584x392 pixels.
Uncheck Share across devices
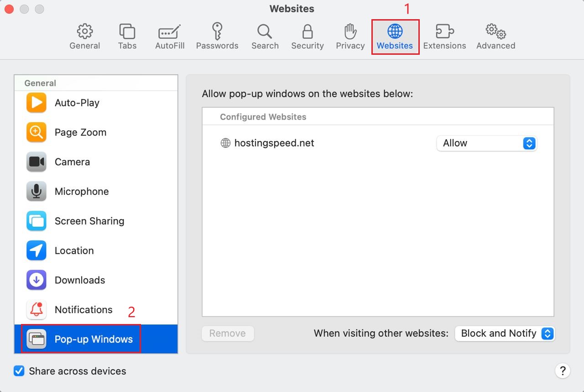19,371
